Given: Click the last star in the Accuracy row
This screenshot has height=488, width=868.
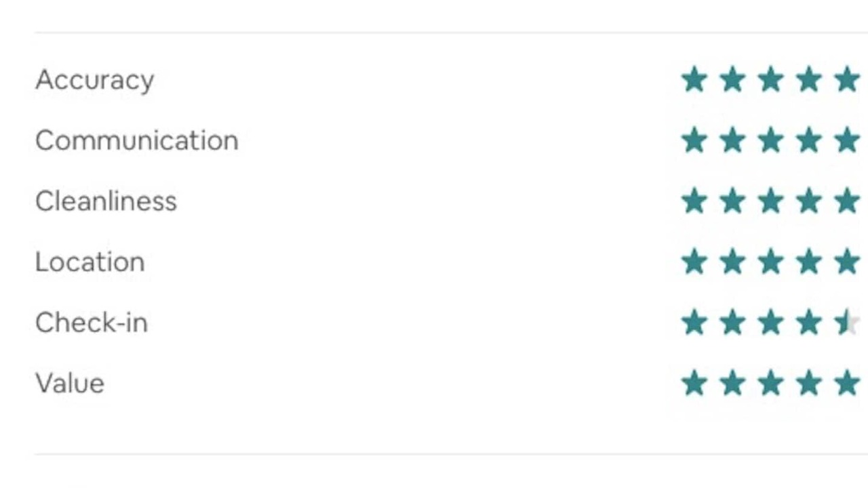Looking at the screenshot, I should [x=848, y=80].
